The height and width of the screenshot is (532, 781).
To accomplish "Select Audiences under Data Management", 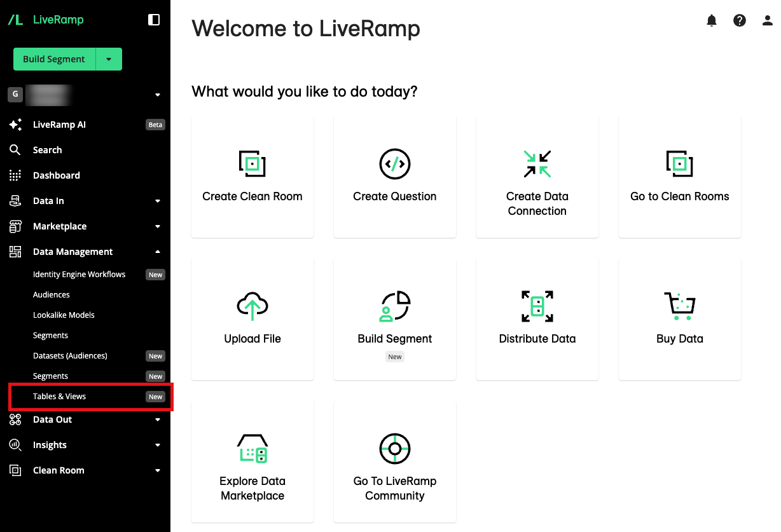I will pyautogui.click(x=51, y=294).
